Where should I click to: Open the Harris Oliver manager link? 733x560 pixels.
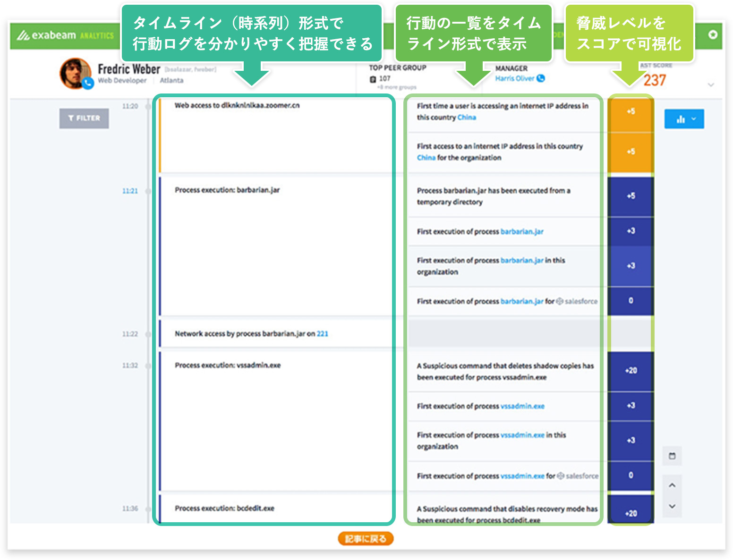point(514,78)
